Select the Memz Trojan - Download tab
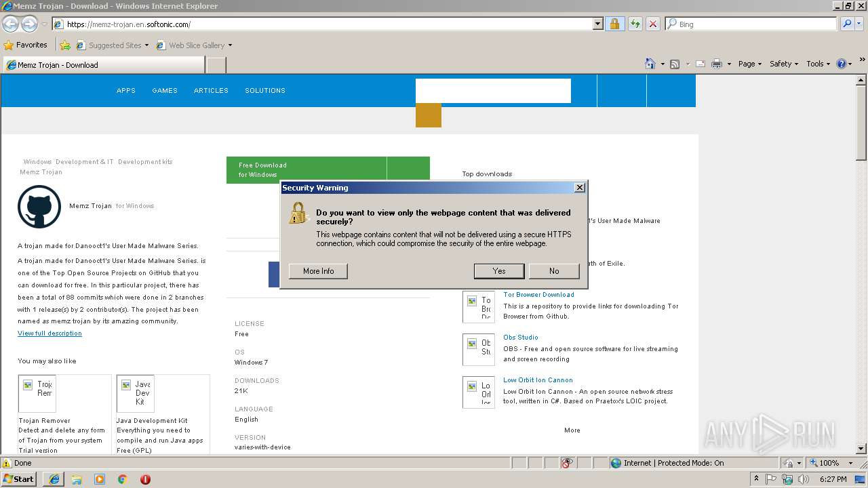 click(x=104, y=65)
